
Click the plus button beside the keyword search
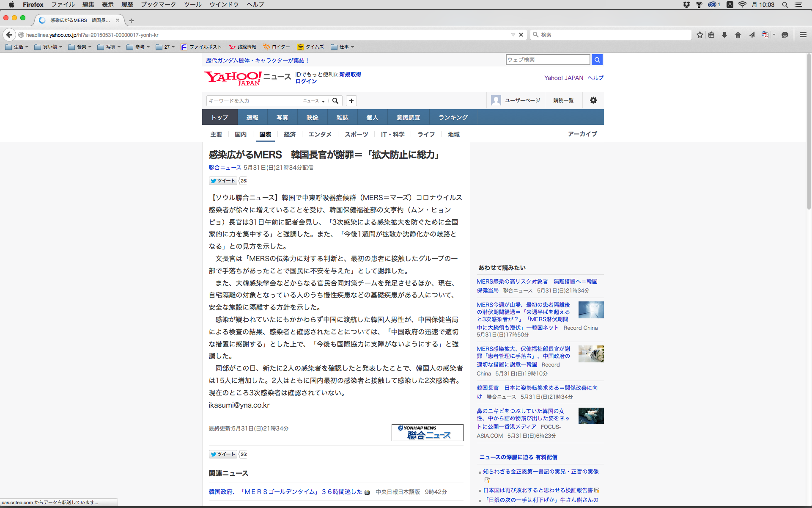point(351,101)
